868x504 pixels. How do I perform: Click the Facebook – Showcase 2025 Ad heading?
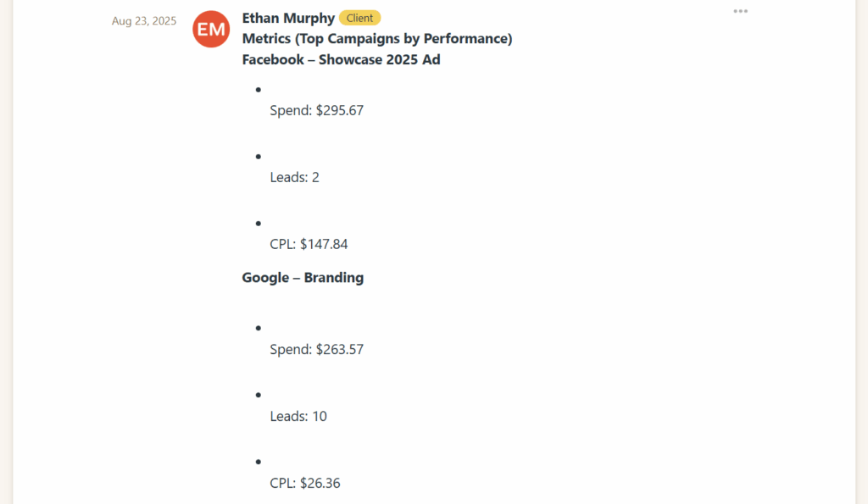pos(341,59)
